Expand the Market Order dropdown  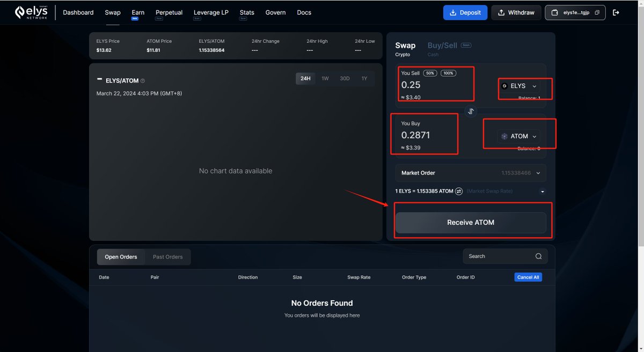point(471,173)
